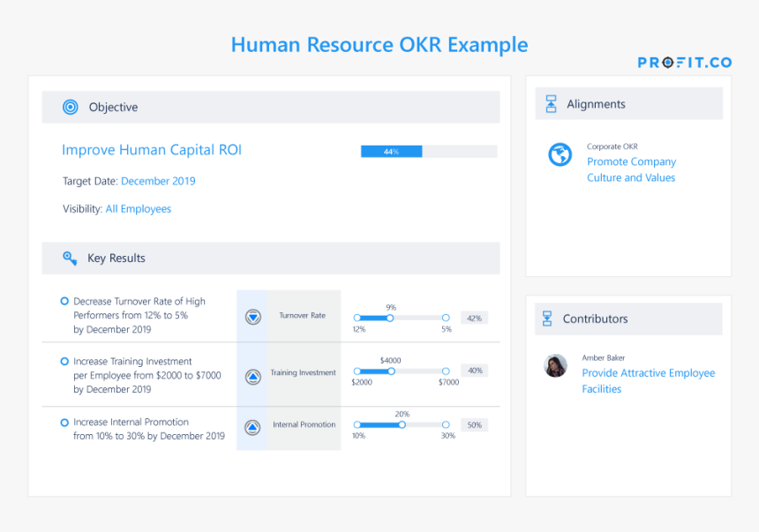The height and width of the screenshot is (532, 759).
Task: Click the Profit.co logo
Action: [x=684, y=63]
